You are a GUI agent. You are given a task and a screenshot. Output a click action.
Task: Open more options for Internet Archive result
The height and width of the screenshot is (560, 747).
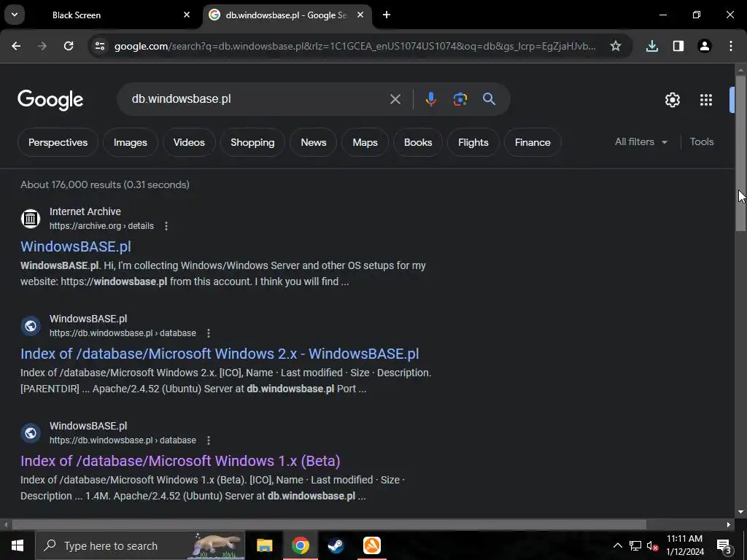(166, 226)
